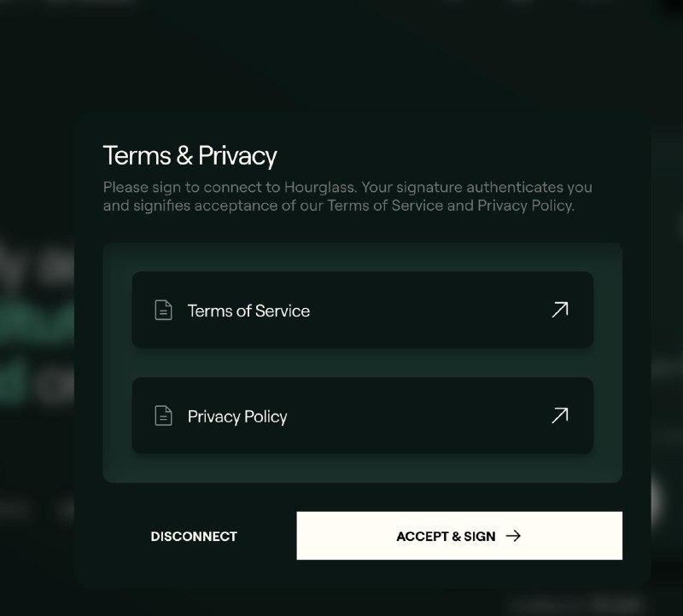Open the Terms of Service row label
The width and height of the screenshot is (683, 616).
click(x=248, y=311)
